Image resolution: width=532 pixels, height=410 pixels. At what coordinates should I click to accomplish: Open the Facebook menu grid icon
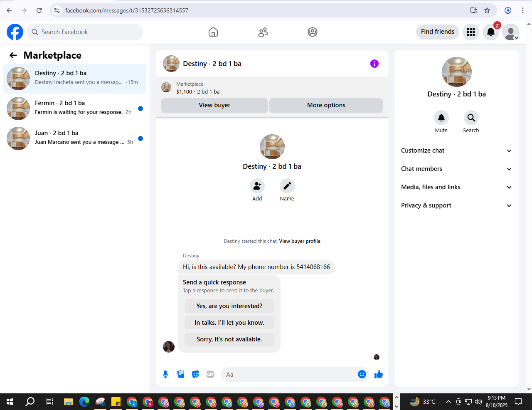pos(471,32)
